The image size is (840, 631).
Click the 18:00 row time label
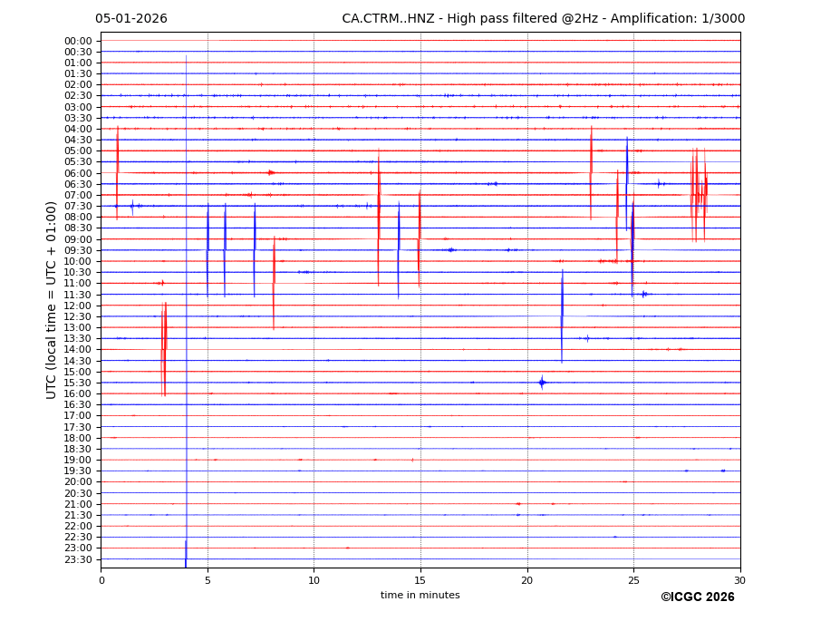[77, 438]
